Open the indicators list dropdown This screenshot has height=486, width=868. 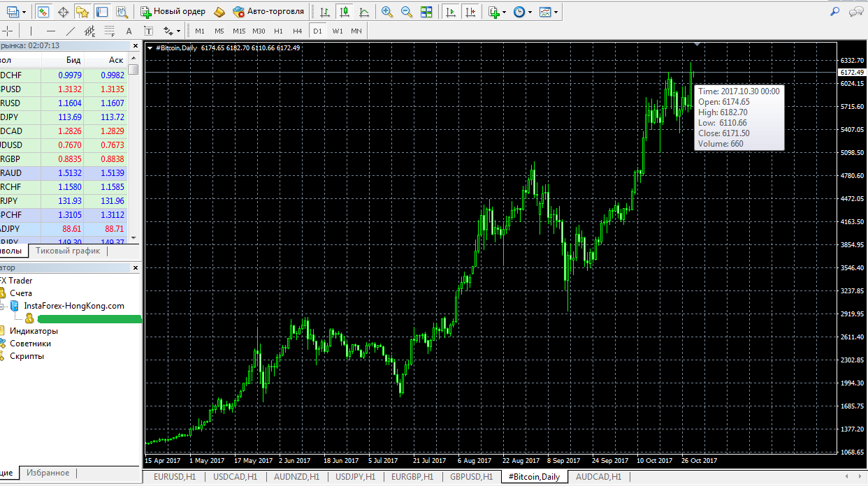[x=497, y=12]
